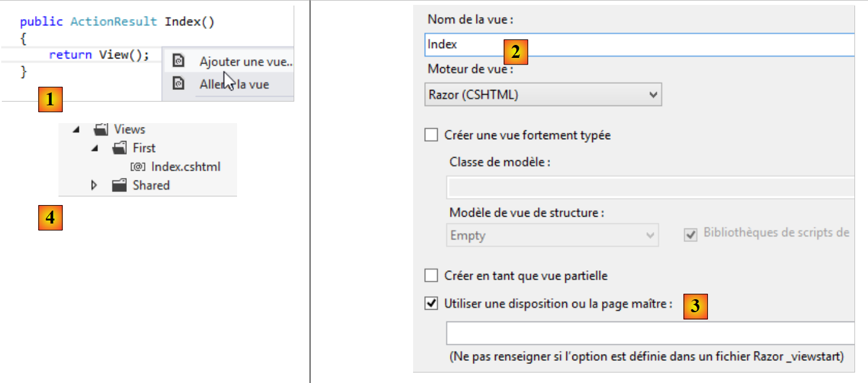
Task: Open the Razor (CSHTML) view engine dropdown
Action: click(x=543, y=95)
